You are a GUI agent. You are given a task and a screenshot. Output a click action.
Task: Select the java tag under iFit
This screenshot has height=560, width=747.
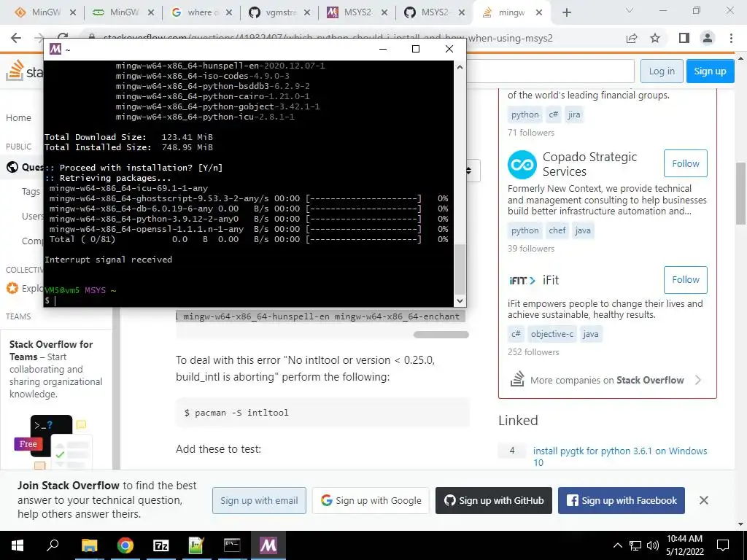(x=590, y=334)
